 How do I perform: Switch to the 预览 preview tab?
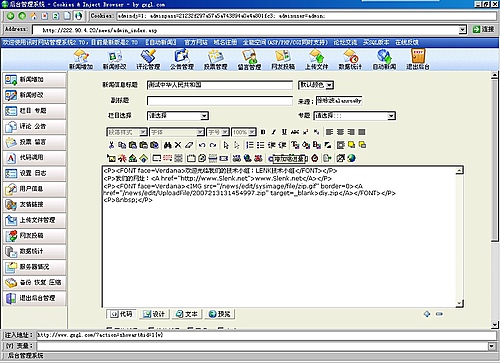pos(219,314)
